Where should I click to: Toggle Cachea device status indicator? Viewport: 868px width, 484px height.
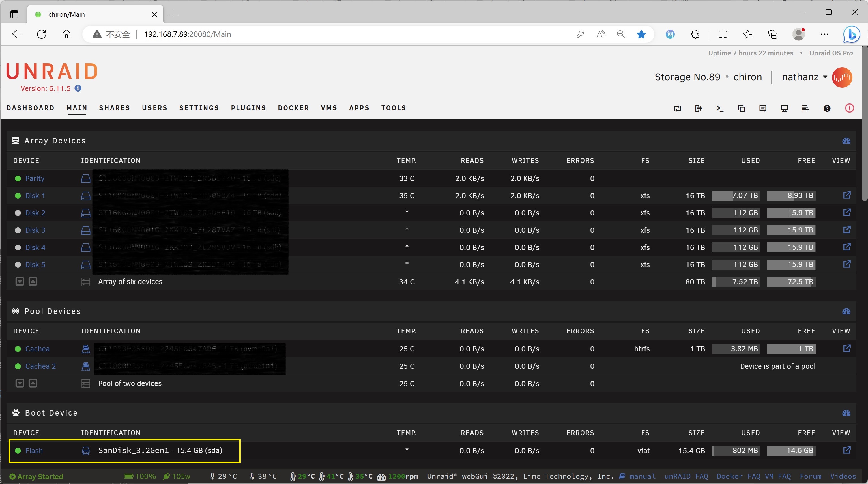click(x=18, y=349)
